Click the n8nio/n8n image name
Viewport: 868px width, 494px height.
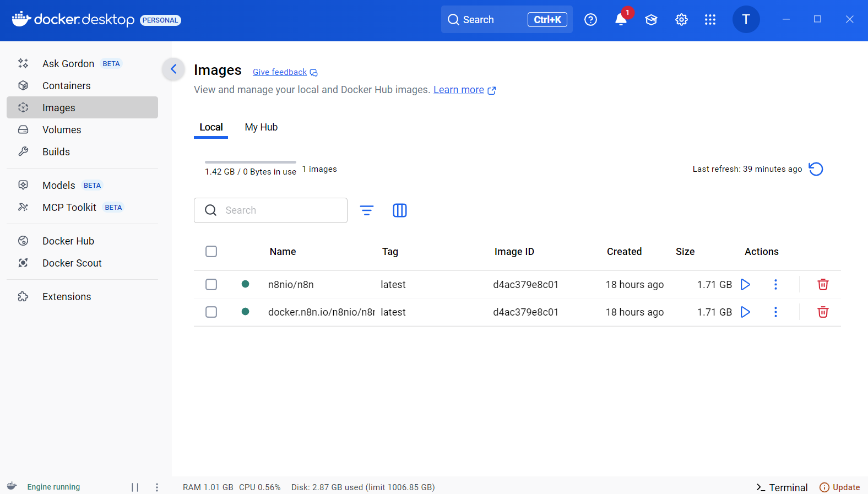pyautogui.click(x=291, y=285)
